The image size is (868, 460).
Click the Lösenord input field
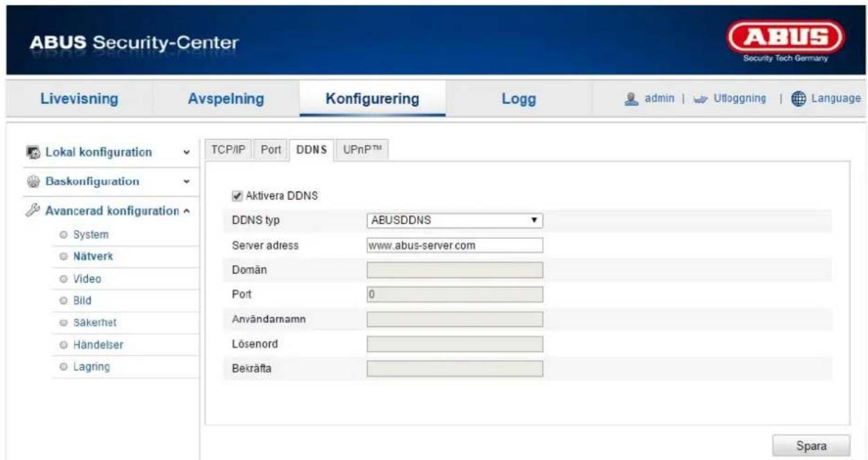[x=454, y=344]
